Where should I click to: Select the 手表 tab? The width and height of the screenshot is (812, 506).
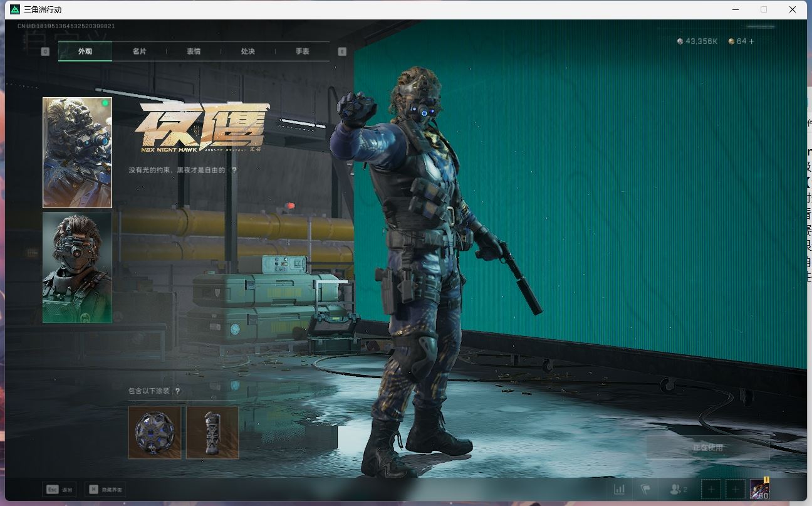(302, 51)
